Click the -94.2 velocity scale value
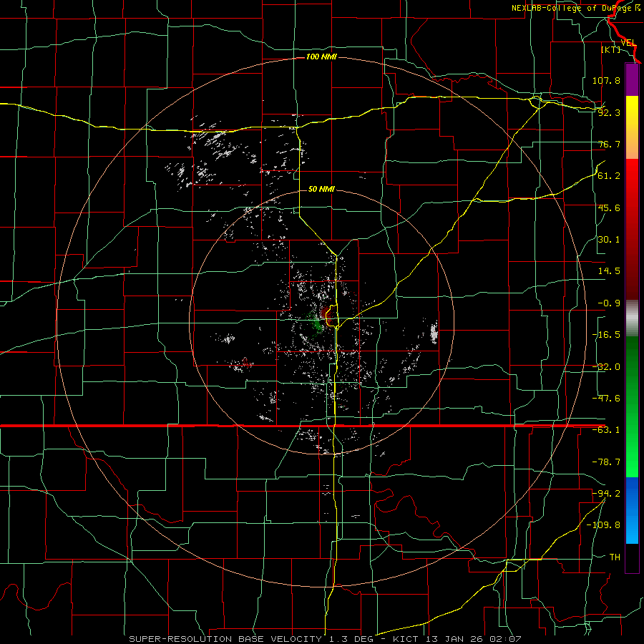 coord(606,493)
